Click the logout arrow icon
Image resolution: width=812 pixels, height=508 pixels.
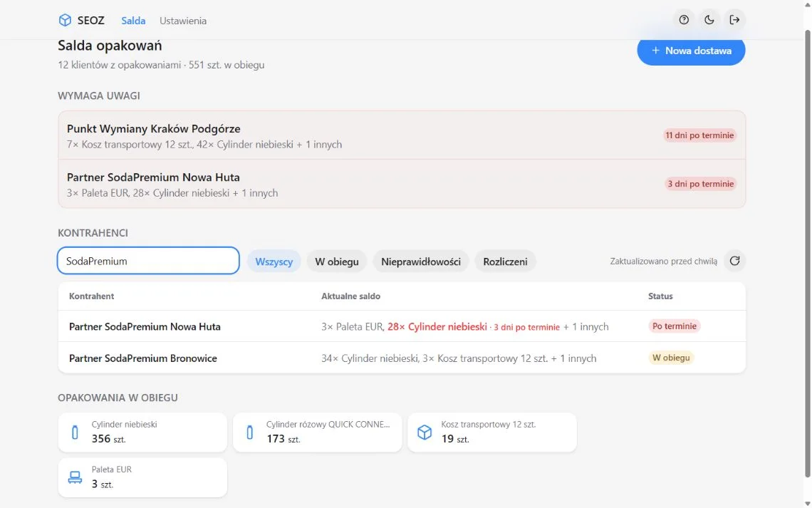coord(734,20)
